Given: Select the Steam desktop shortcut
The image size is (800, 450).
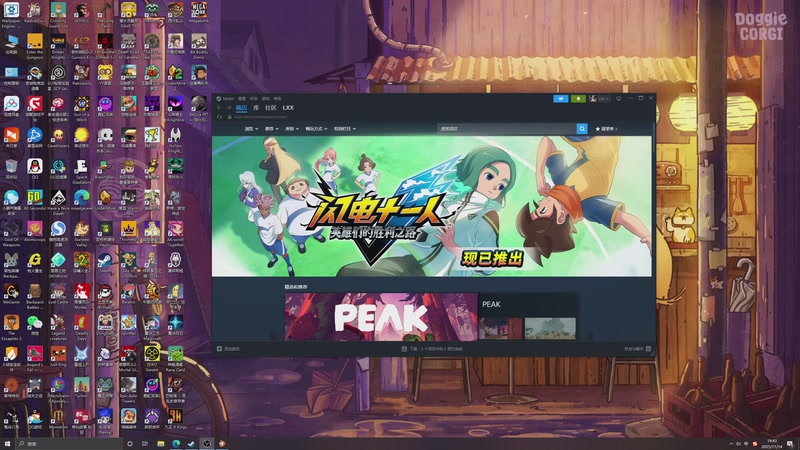Looking at the screenshot, I should (105, 262).
